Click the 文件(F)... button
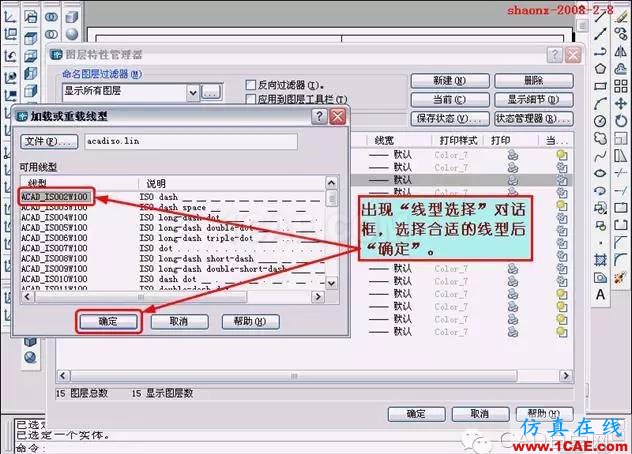 pos(49,142)
